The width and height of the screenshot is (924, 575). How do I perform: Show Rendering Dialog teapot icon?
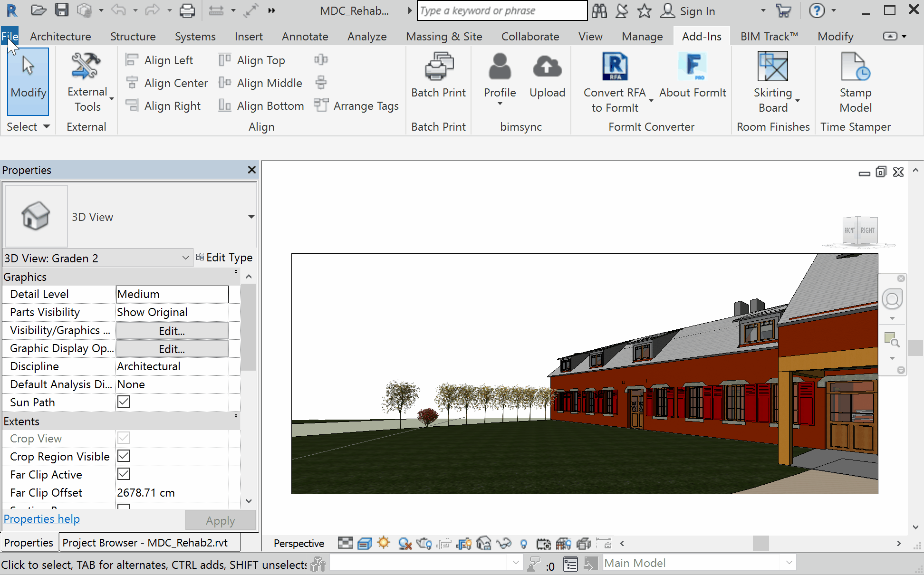click(424, 543)
